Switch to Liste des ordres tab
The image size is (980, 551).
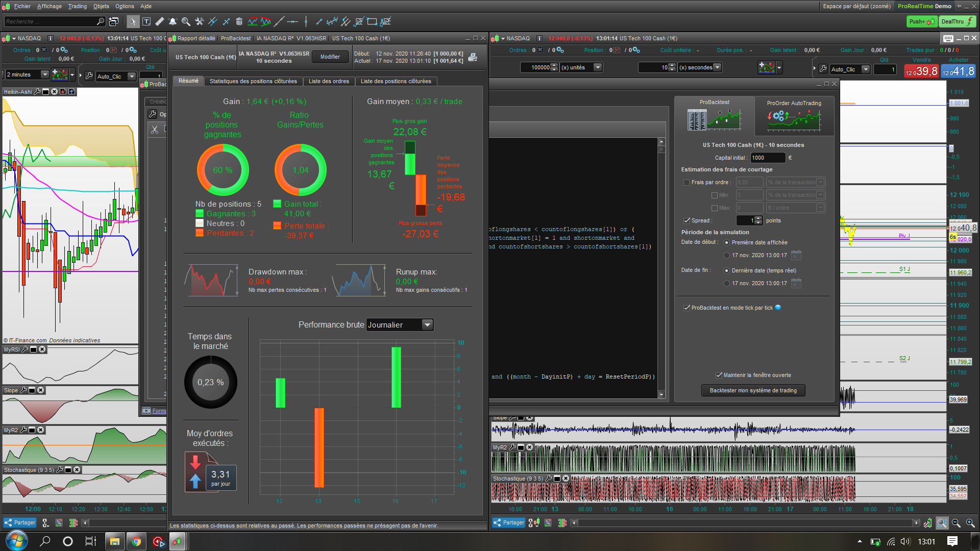coord(329,81)
